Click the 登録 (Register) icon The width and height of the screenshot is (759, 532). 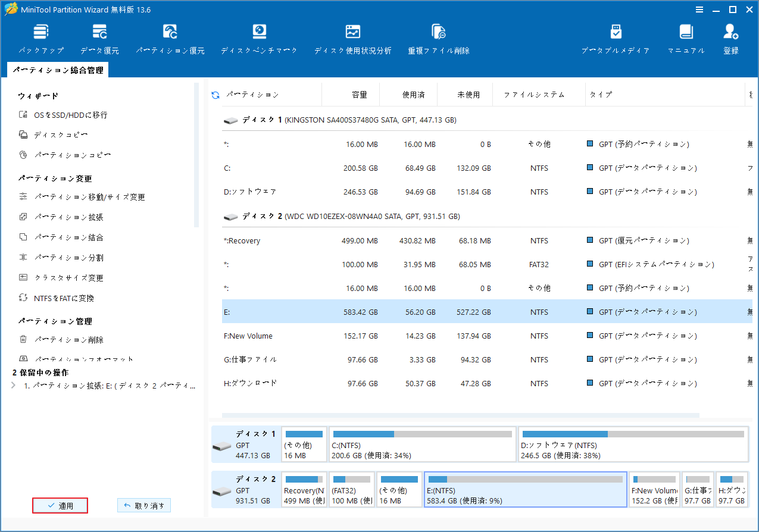730,36
